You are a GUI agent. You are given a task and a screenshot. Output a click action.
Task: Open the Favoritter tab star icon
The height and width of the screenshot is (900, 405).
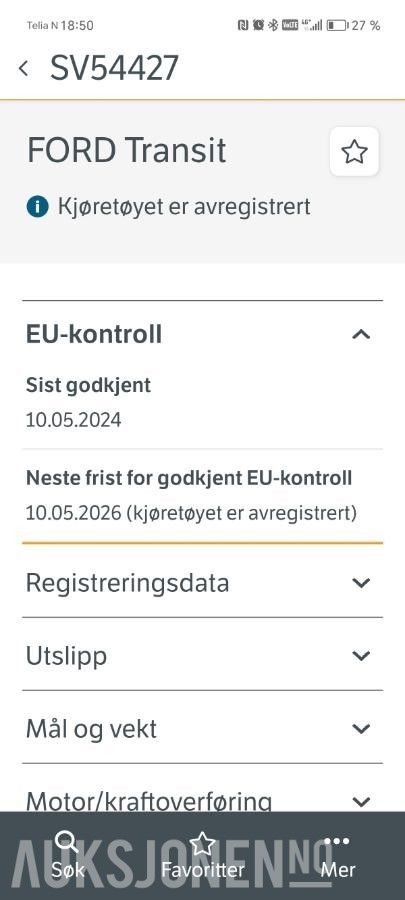pos(202,843)
